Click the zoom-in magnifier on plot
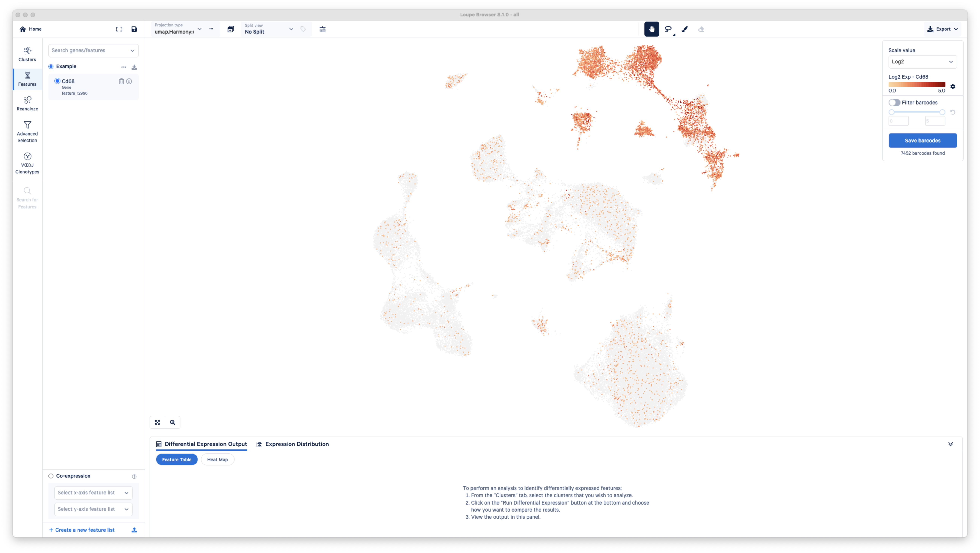 click(173, 422)
